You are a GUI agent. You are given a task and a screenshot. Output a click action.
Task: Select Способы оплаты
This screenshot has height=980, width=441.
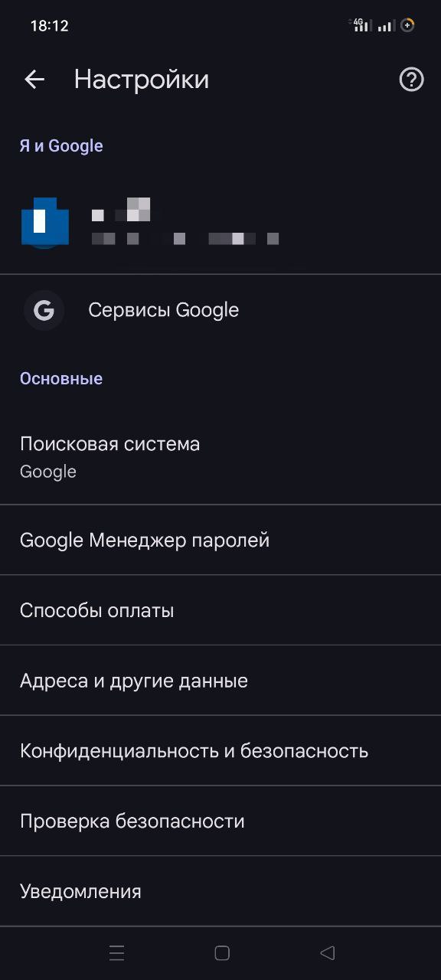(220, 610)
